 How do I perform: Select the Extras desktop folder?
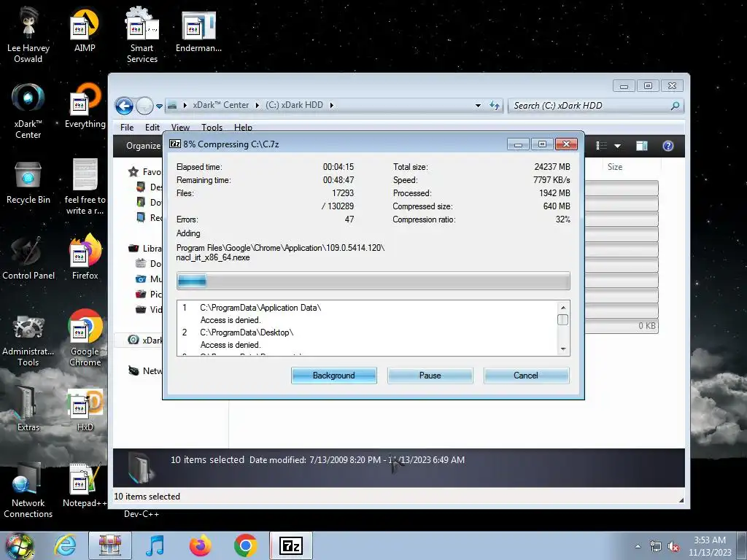pyautogui.click(x=28, y=410)
